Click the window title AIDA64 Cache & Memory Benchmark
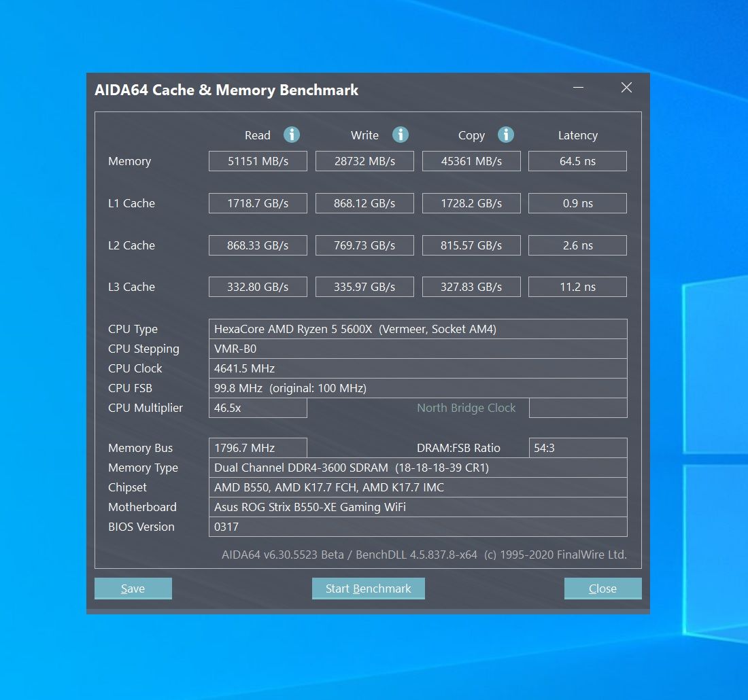The height and width of the screenshot is (700, 748). coord(226,90)
